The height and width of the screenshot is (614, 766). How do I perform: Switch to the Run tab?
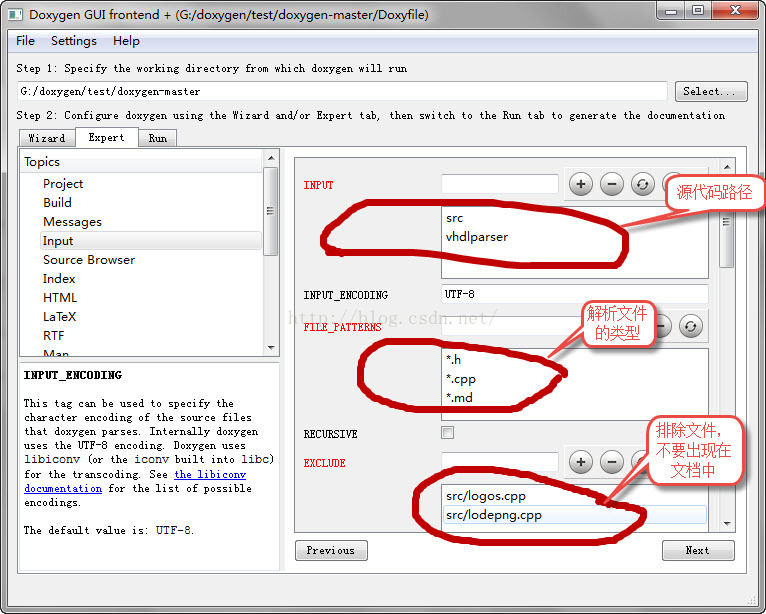pos(157,138)
